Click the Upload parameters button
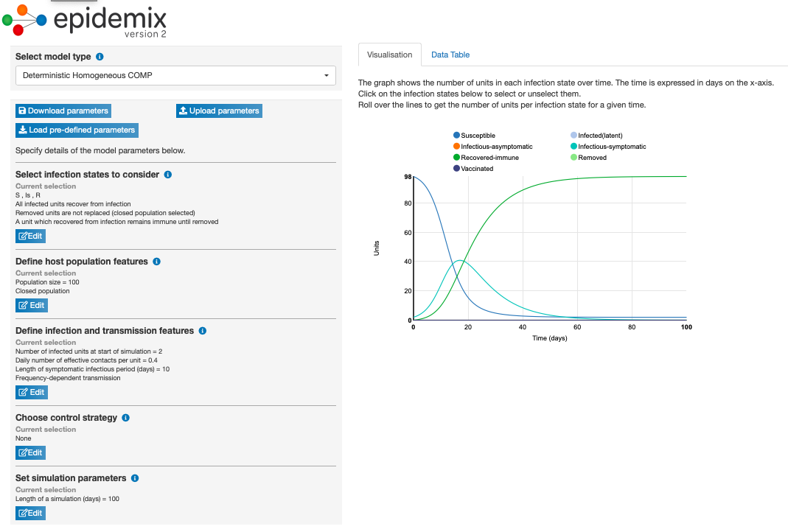Image resolution: width=788 pixels, height=532 pixels. click(219, 111)
